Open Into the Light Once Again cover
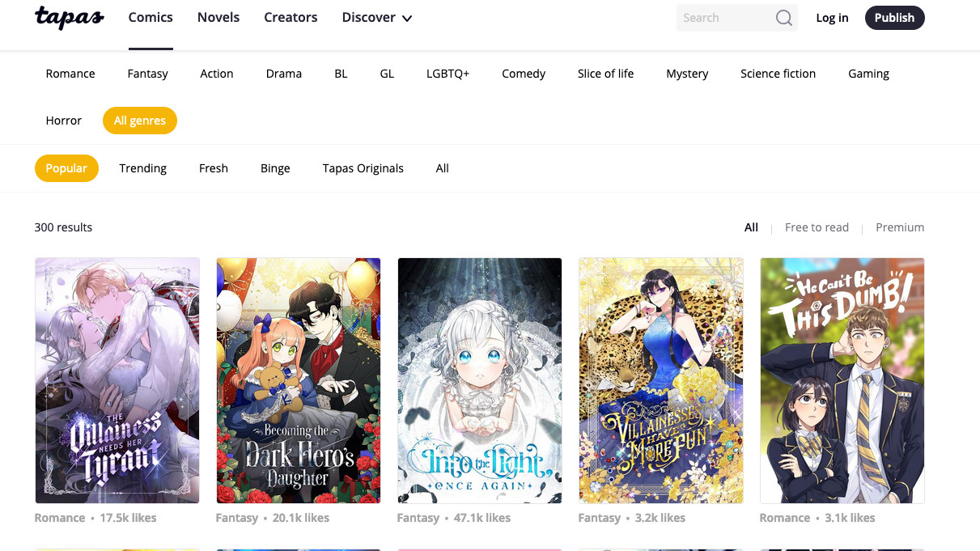Image resolution: width=980 pixels, height=551 pixels. [480, 380]
